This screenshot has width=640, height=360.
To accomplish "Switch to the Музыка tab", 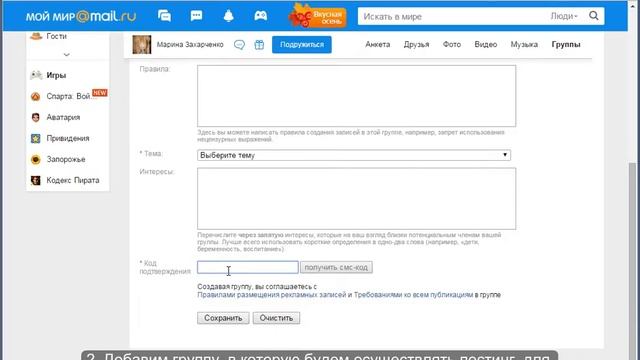I will [x=524, y=44].
